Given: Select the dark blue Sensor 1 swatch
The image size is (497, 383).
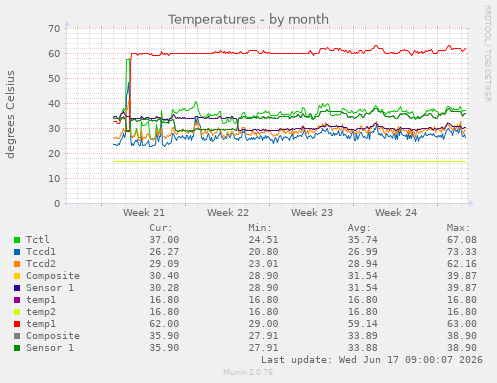Looking at the screenshot, I should [17, 288].
